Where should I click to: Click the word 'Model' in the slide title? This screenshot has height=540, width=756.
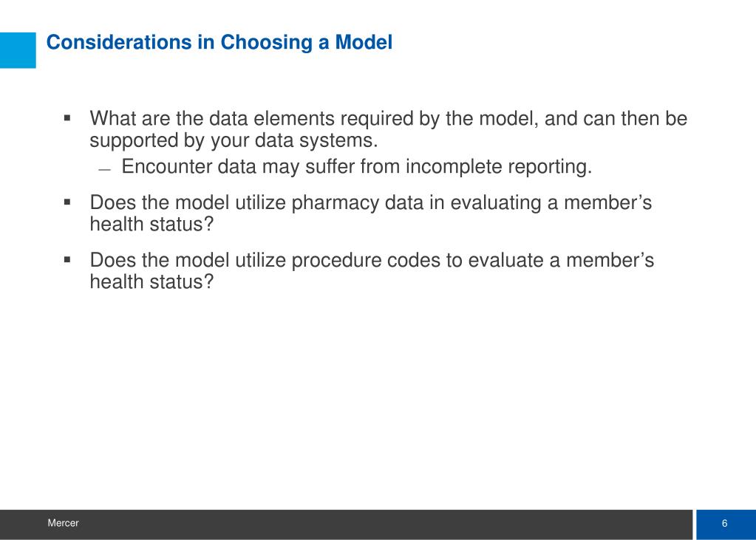[x=364, y=42]
